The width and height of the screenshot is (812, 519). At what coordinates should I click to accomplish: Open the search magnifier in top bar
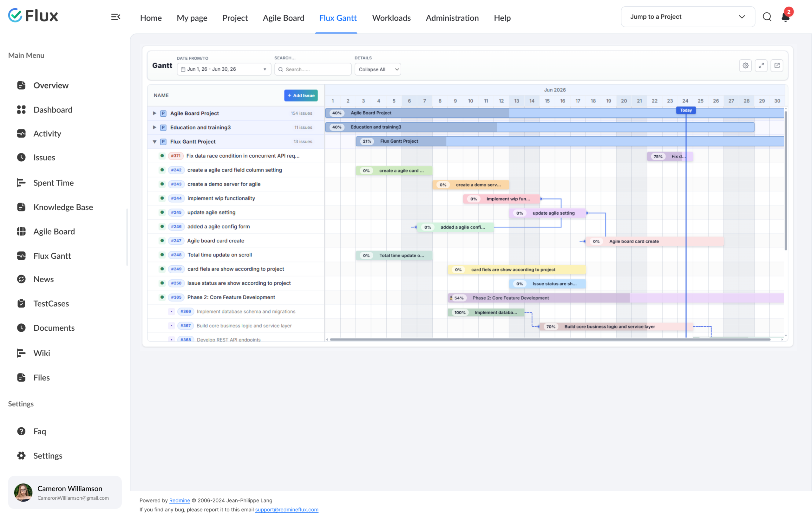tap(767, 17)
